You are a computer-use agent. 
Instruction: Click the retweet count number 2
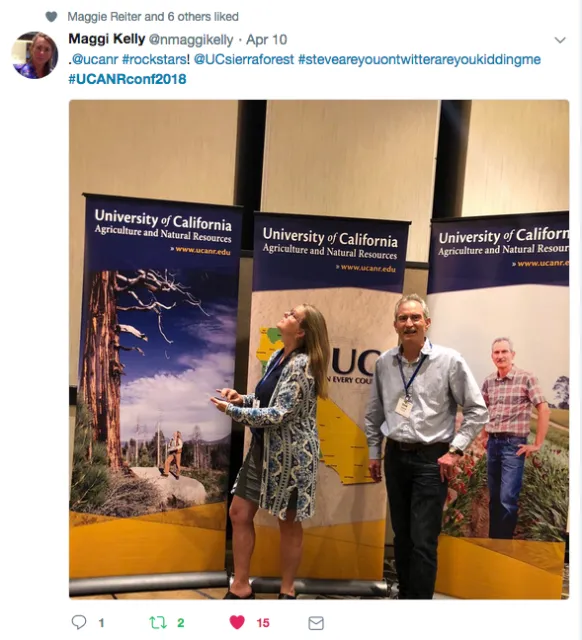pos(180,623)
